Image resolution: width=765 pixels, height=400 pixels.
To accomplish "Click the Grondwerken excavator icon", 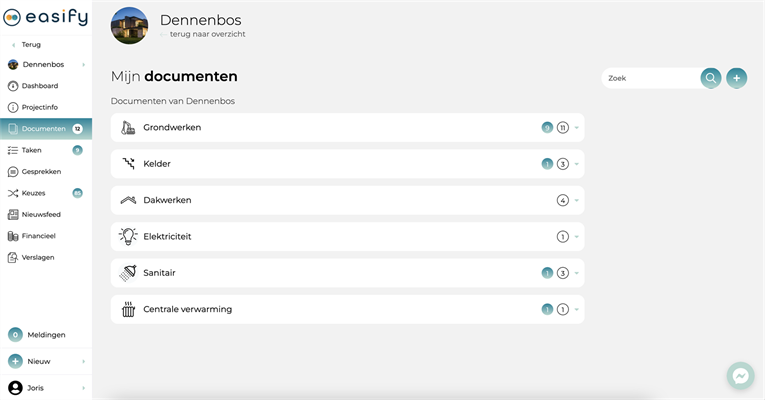I will pyautogui.click(x=128, y=128).
